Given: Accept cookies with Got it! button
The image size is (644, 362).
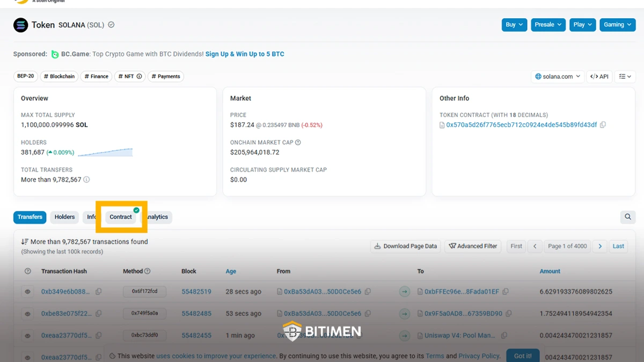Looking at the screenshot, I should tap(523, 356).
